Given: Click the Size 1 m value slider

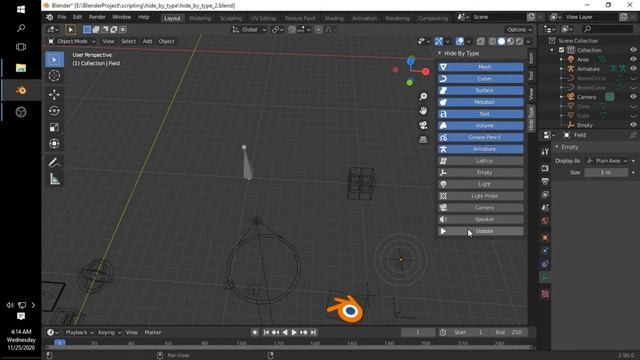Looking at the screenshot, I should [x=606, y=172].
